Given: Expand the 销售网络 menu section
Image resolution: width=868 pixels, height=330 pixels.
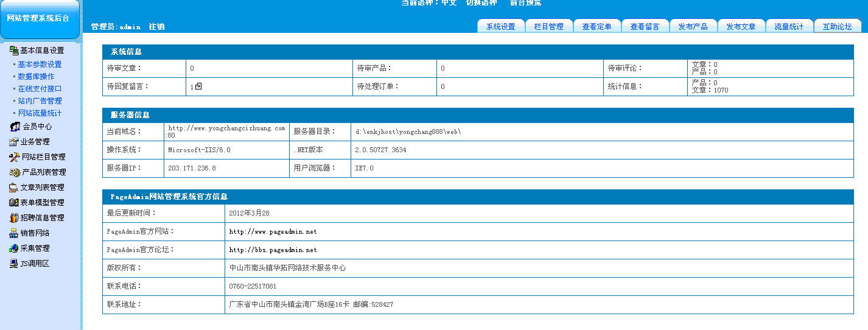Looking at the screenshot, I should coord(35,233).
